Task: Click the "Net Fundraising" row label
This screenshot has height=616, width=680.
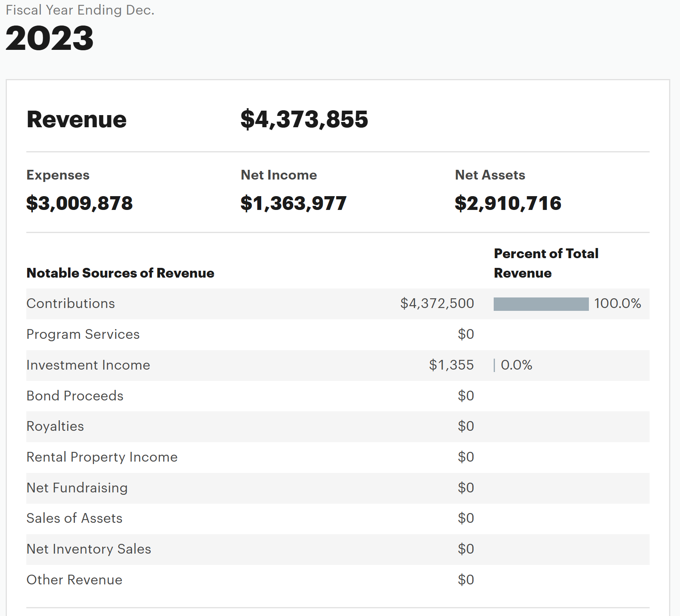Action: [77, 488]
